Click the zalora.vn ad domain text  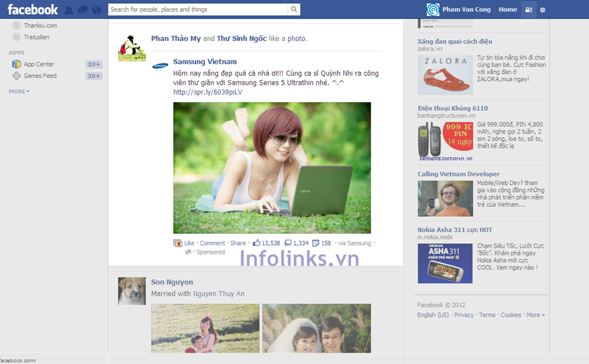(430, 49)
